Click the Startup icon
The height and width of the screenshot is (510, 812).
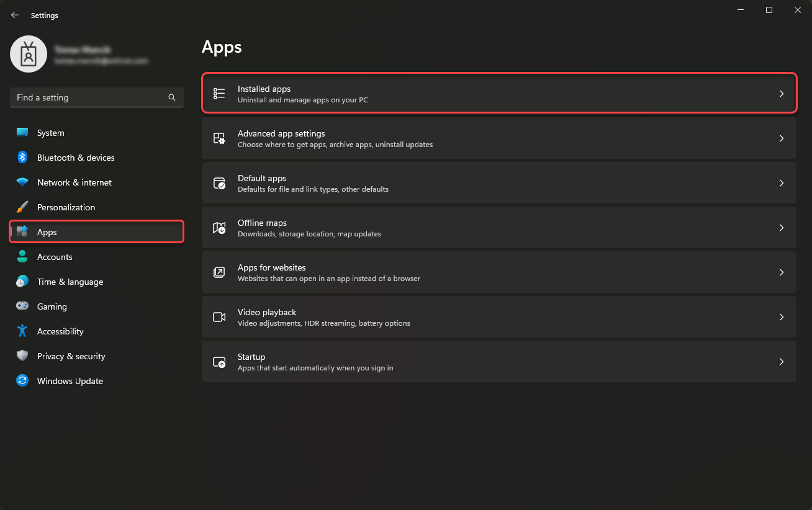click(219, 362)
